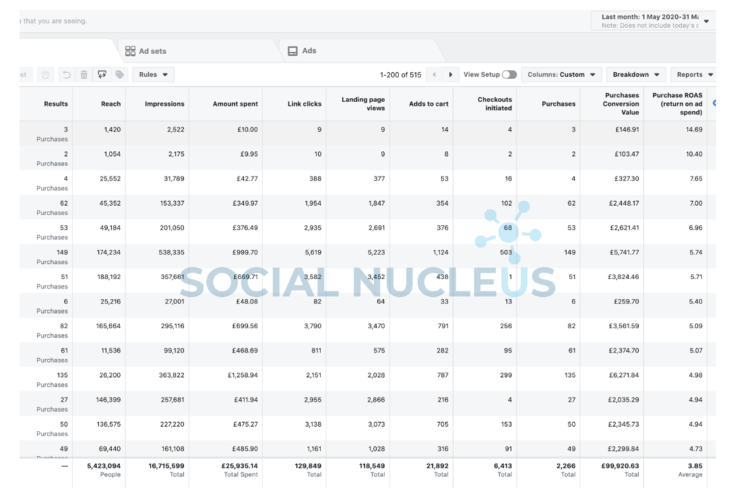The image size is (735, 498).
Task: Expand the Breakdown dropdown
Action: pos(636,75)
